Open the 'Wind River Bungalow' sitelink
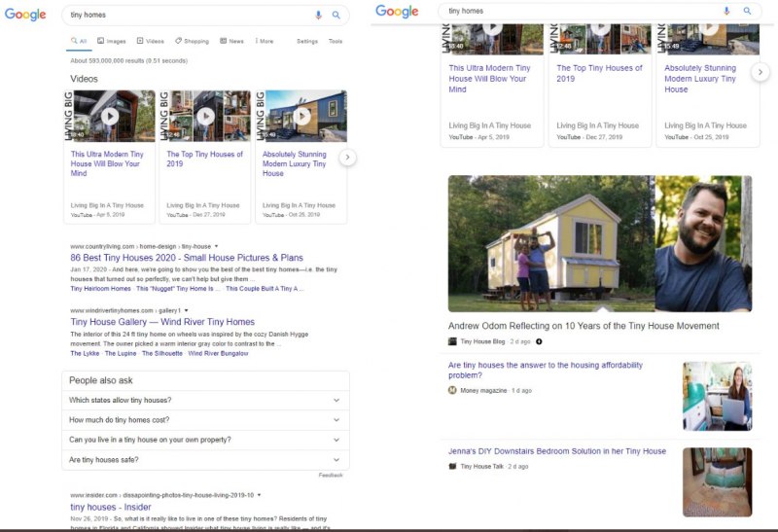Image resolution: width=778 pixels, height=532 pixels. pyautogui.click(x=218, y=353)
